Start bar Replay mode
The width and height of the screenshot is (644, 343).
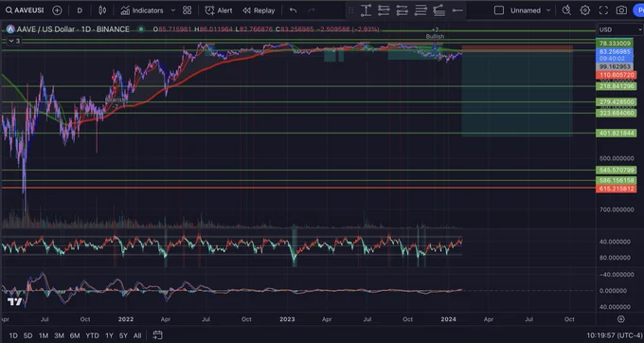[x=259, y=10]
